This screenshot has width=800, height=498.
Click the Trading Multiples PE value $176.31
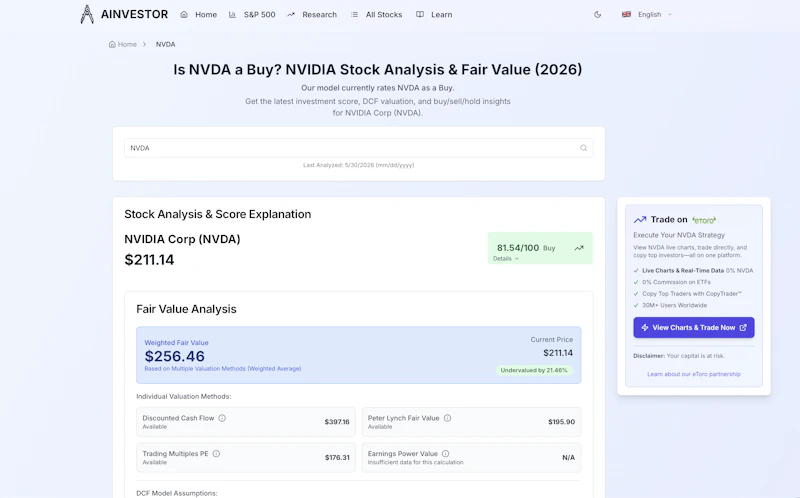[x=337, y=458]
